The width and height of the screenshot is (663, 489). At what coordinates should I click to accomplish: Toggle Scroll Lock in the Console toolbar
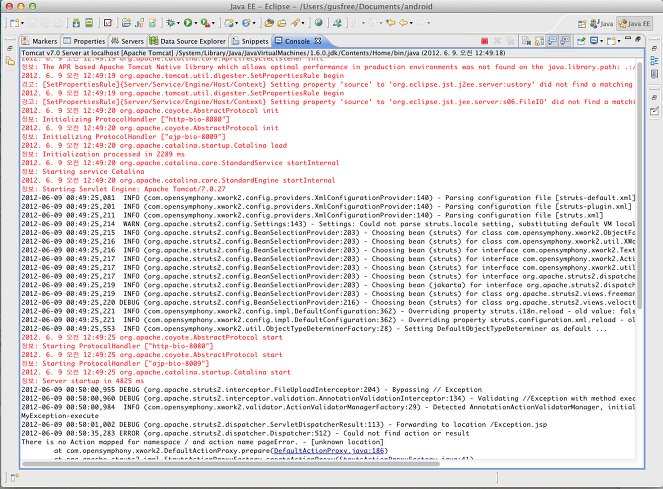pos(539,41)
